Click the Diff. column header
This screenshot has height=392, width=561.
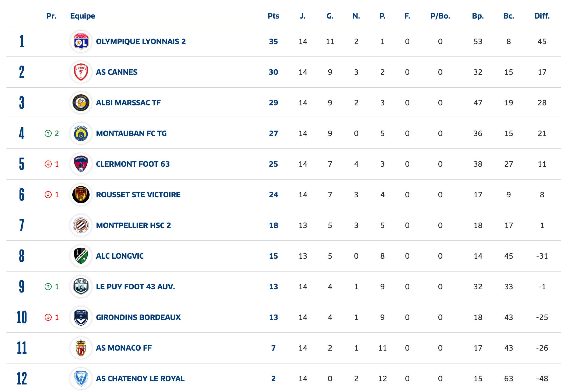(542, 16)
